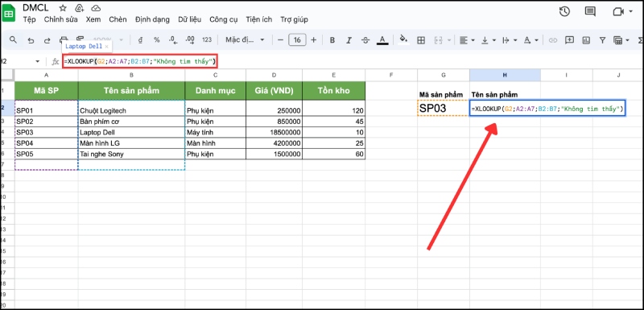Select price cell 18500000
The height and width of the screenshot is (310, 644).
pos(274,133)
